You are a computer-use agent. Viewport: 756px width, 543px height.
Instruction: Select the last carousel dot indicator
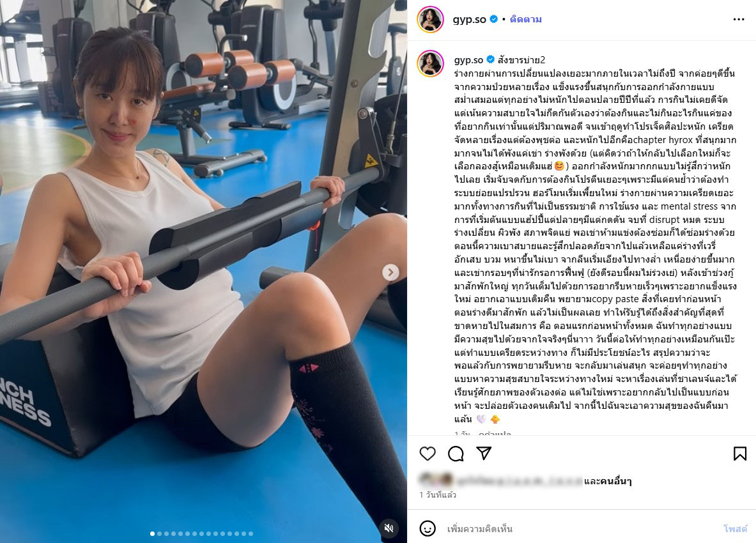point(251,533)
